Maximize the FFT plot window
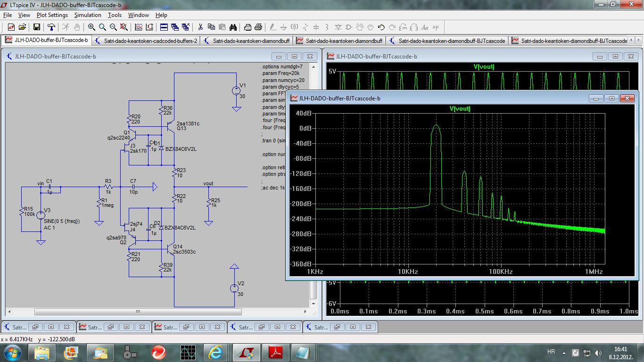644x362 pixels. 611,98
